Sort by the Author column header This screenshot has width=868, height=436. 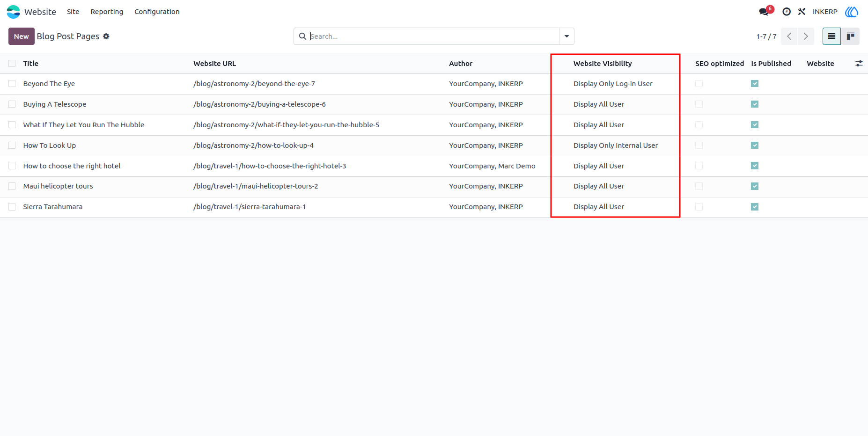(x=461, y=64)
